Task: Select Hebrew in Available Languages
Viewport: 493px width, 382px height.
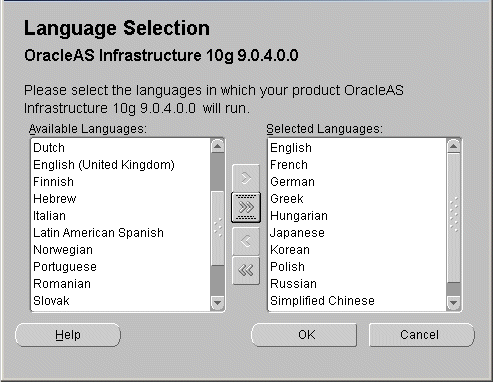Action: point(121,199)
